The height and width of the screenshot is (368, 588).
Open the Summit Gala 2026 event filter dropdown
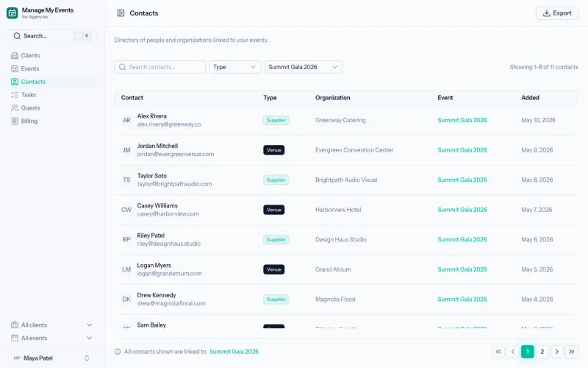pyautogui.click(x=304, y=67)
